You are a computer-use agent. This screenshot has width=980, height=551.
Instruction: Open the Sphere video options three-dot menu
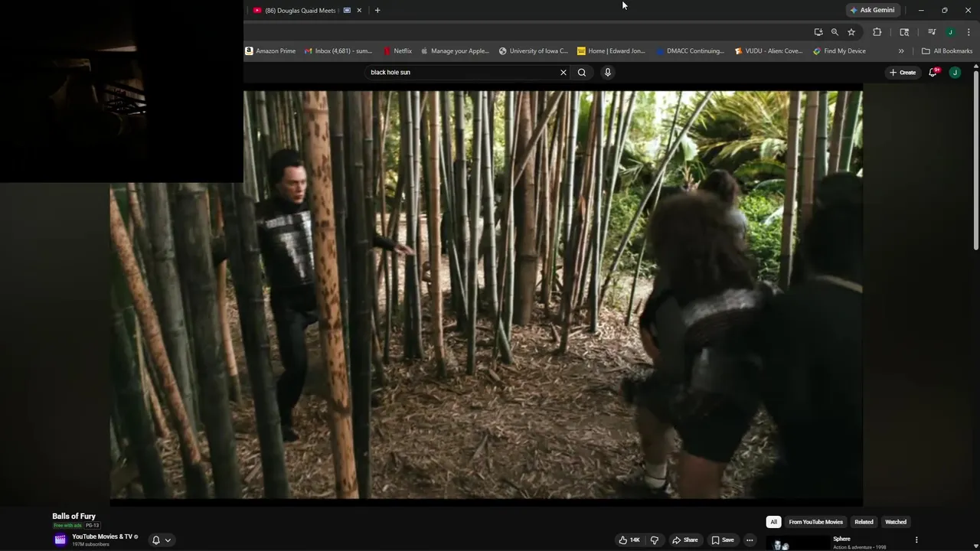coord(916,540)
